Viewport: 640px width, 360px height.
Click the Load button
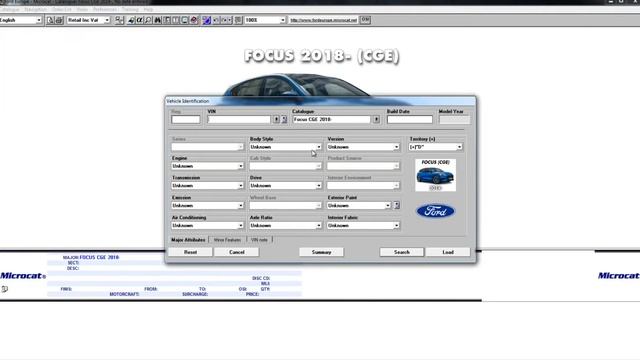tap(448, 252)
